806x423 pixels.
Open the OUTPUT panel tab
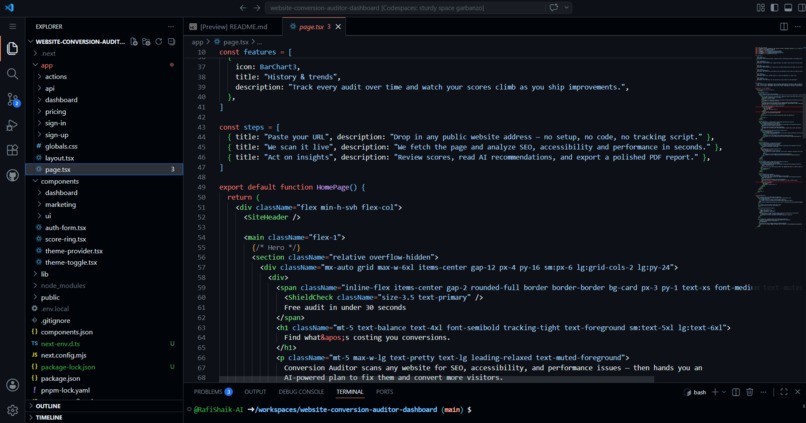click(x=255, y=392)
